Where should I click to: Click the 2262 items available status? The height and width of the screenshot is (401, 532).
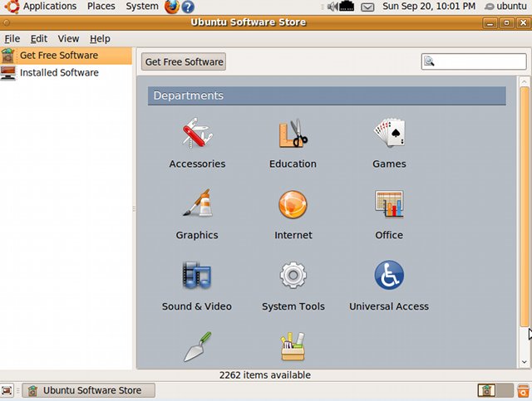tap(265, 375)
